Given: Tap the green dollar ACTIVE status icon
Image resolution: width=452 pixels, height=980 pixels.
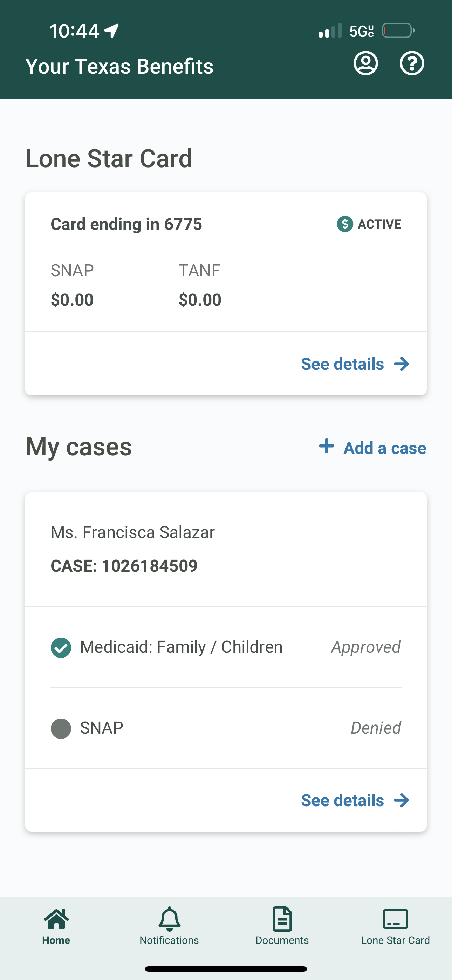Looking at the screenshot, I should click(x=345, y=224).
